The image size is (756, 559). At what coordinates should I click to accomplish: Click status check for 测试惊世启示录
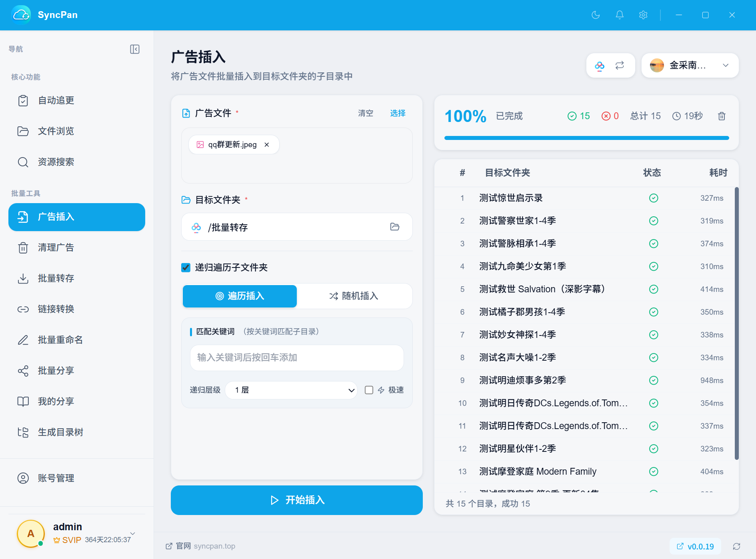[x=654, y=198]
